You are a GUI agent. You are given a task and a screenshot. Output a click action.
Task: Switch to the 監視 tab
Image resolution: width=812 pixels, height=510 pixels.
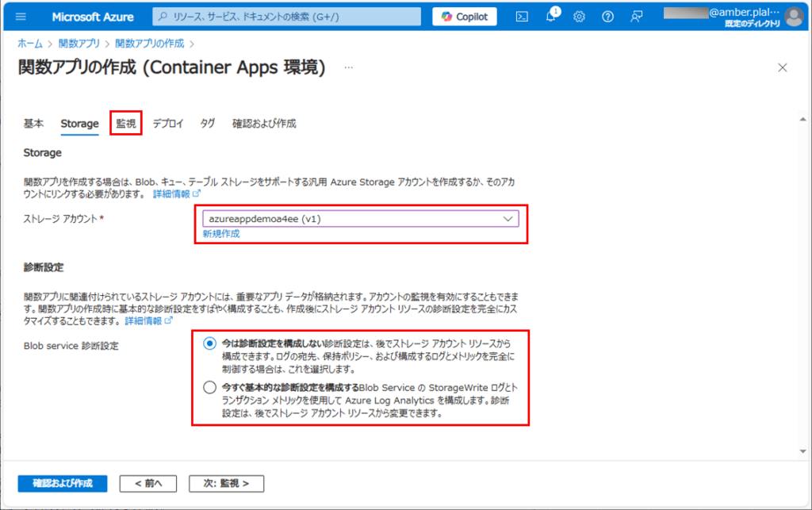click(x=125, y=123)
